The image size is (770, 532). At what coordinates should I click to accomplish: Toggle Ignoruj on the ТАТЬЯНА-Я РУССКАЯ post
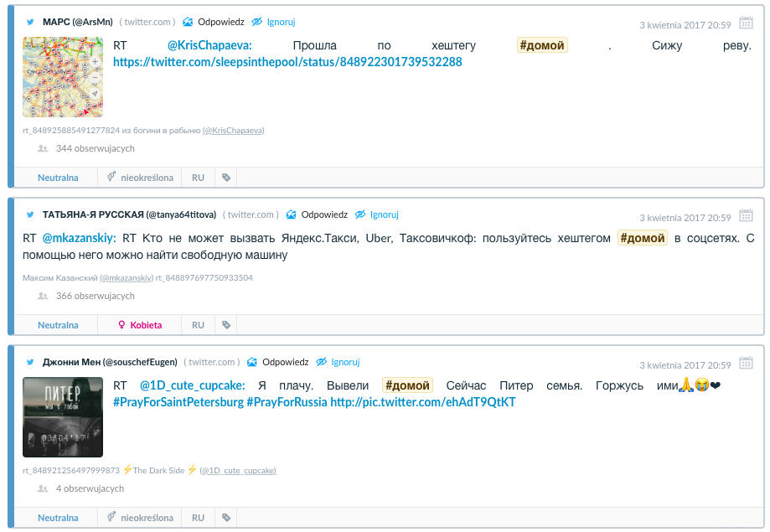tap(376, 214)
